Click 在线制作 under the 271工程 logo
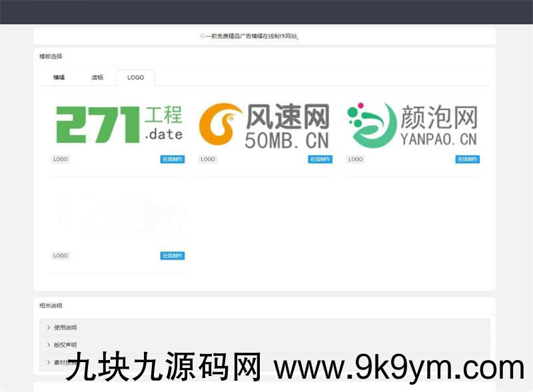The image size is (533, 392). pyautogui.click(x=173, y=160)
